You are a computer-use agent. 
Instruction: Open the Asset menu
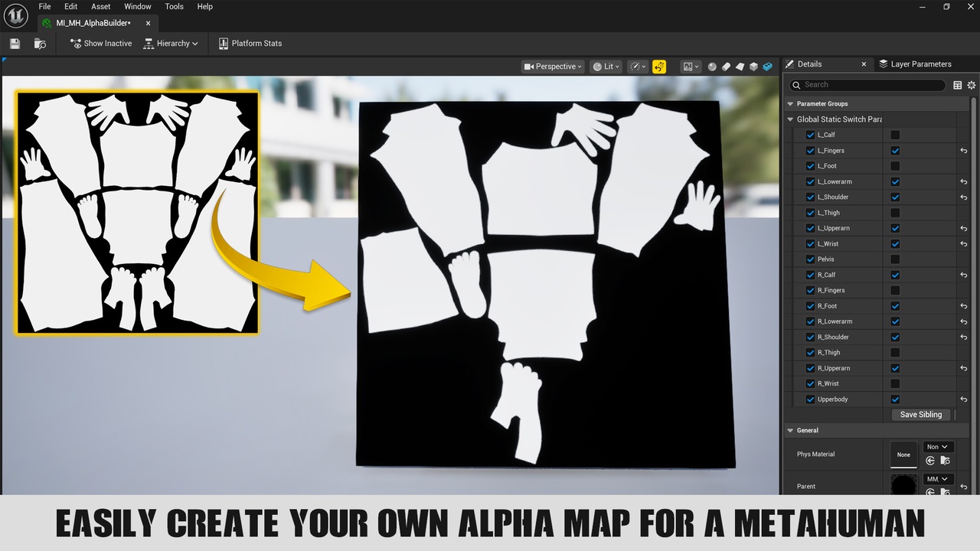(101, 7)
